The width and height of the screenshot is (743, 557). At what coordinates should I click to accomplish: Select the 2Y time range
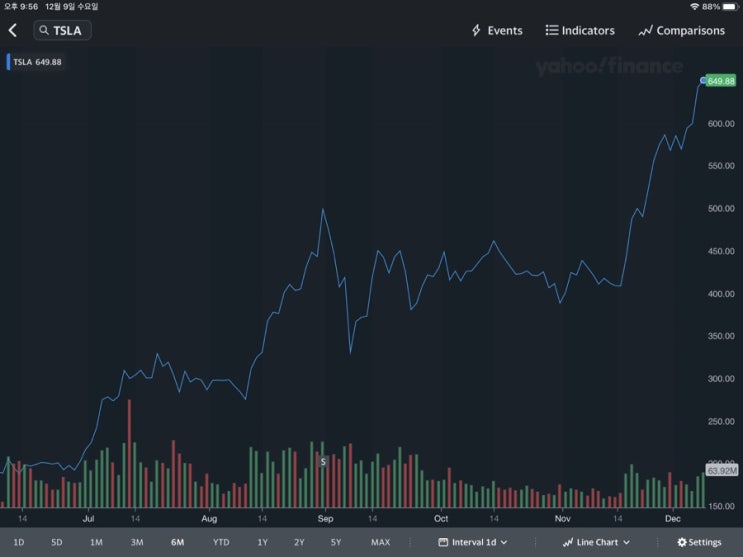[x=299, y=542]
